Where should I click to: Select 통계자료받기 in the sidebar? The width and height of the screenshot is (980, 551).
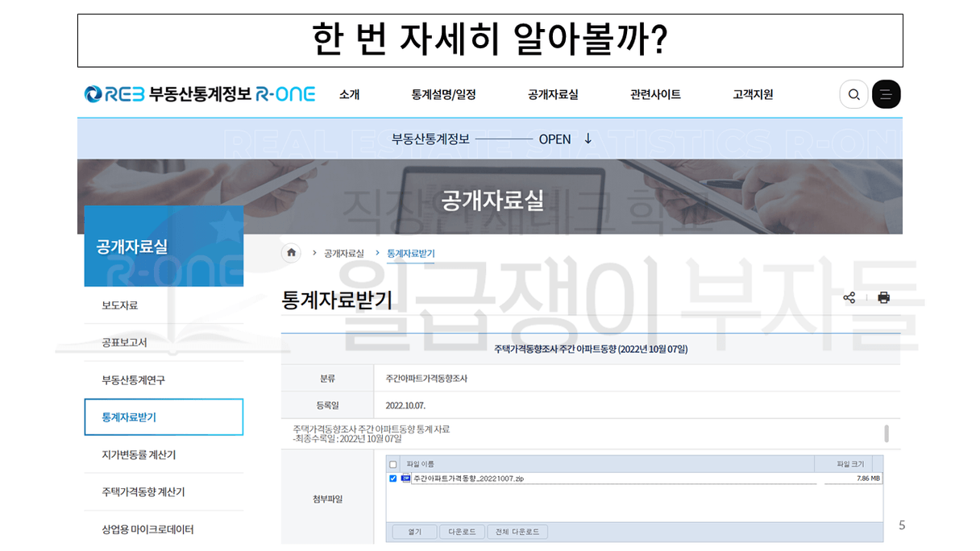pos(164,417)
